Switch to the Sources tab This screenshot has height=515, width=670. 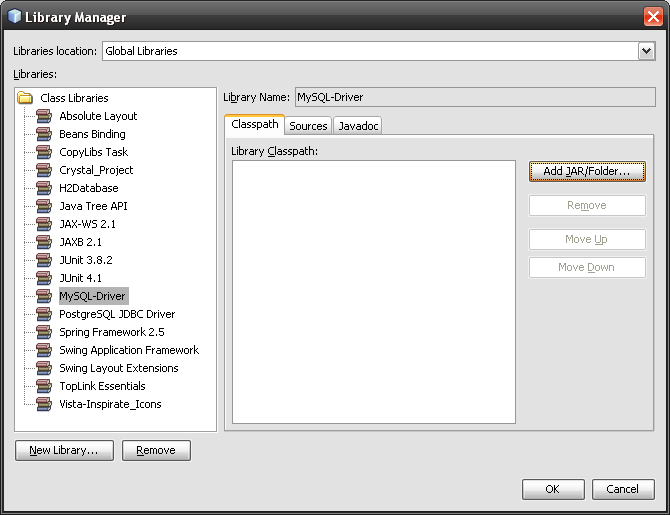coord(308,126)
